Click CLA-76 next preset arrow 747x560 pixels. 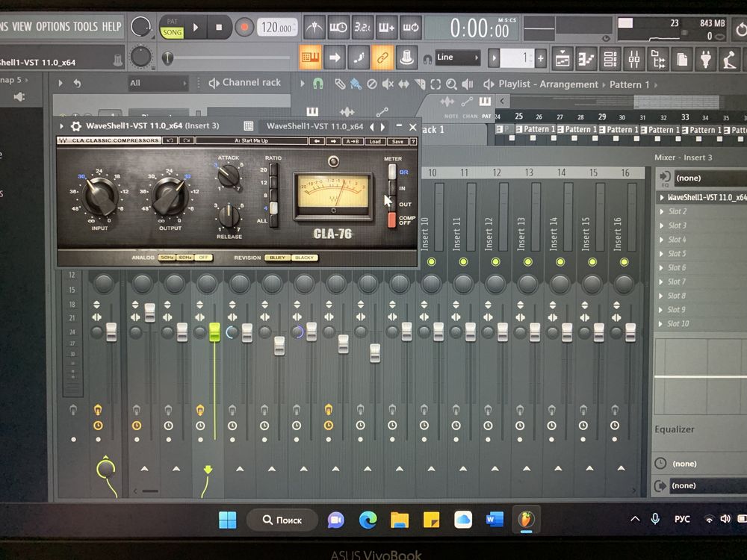333,141
